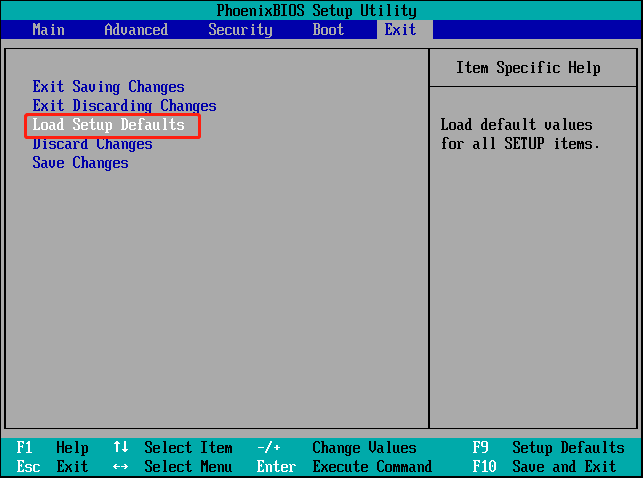Click the up-down arrows Select Item icon

coord(121,447)
